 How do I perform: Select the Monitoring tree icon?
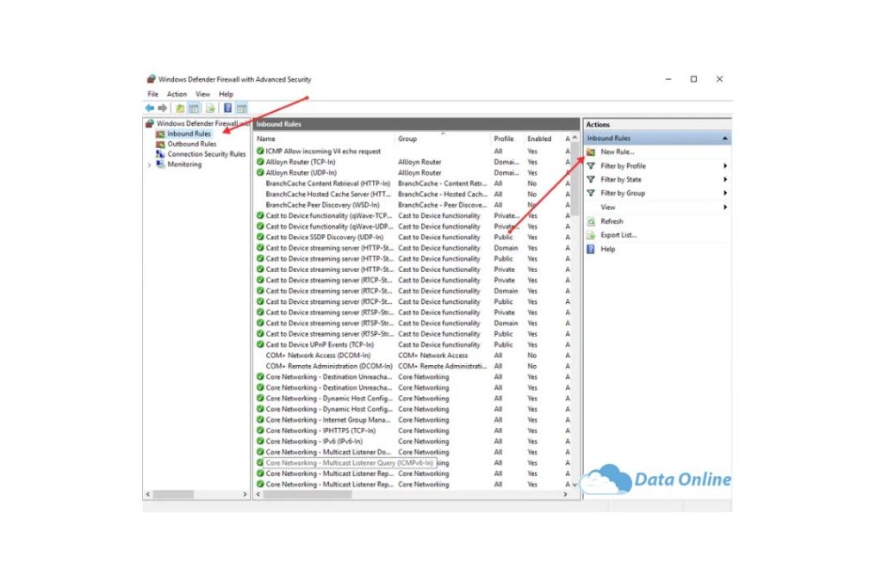(160, 164)
